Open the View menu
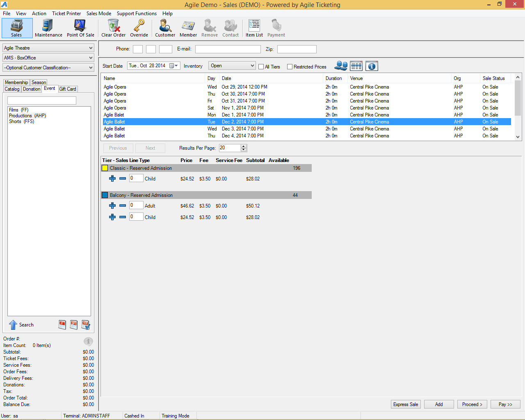Viewport: 525px width, 420px height. [21, 14]
